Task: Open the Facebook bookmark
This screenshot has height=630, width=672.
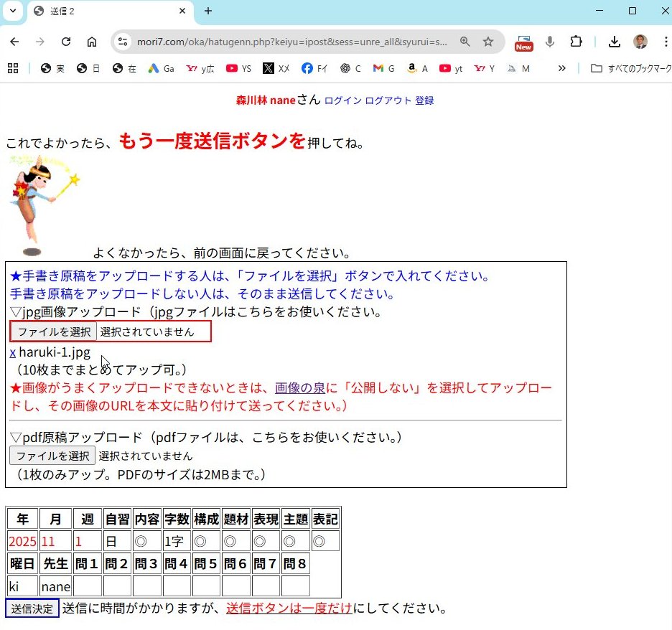Action: point(314,69)
